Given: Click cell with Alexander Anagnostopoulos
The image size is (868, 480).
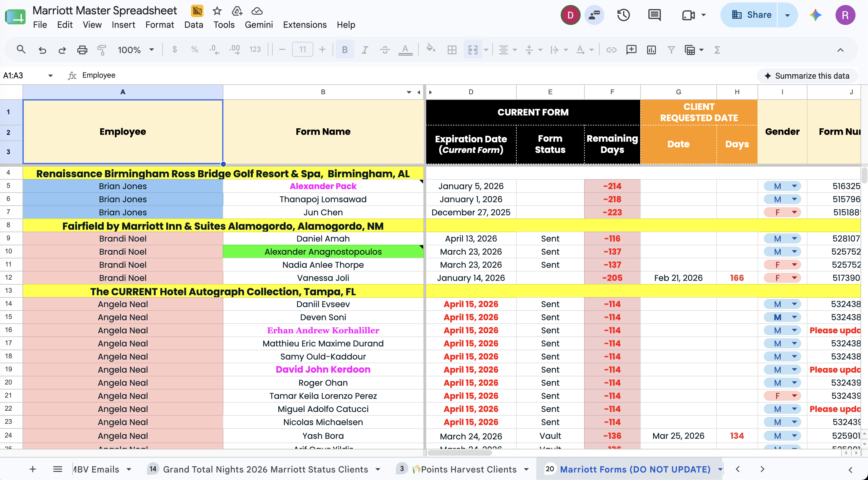Looking at the screenshot, I should [323, 252].
